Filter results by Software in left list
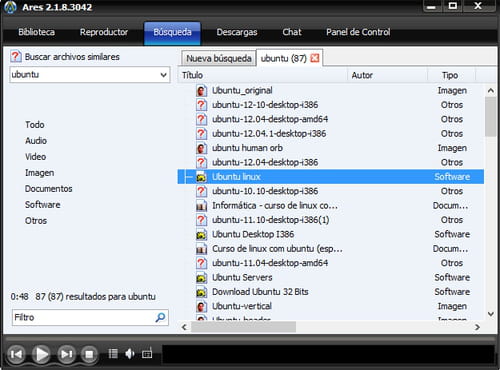500x370 pixels. (42, 205)
